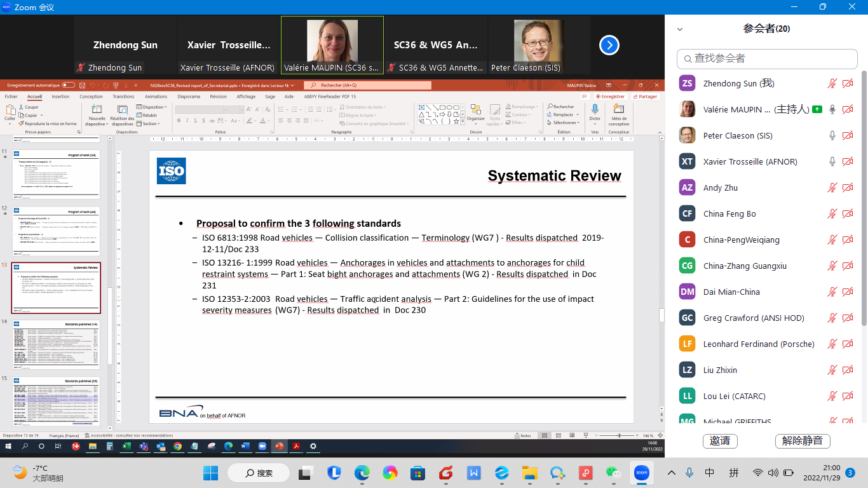This screenshot has width=868, height=488.
Task: Open WeChat from the Windows taskbar
Action: click(x=613, y=473)
